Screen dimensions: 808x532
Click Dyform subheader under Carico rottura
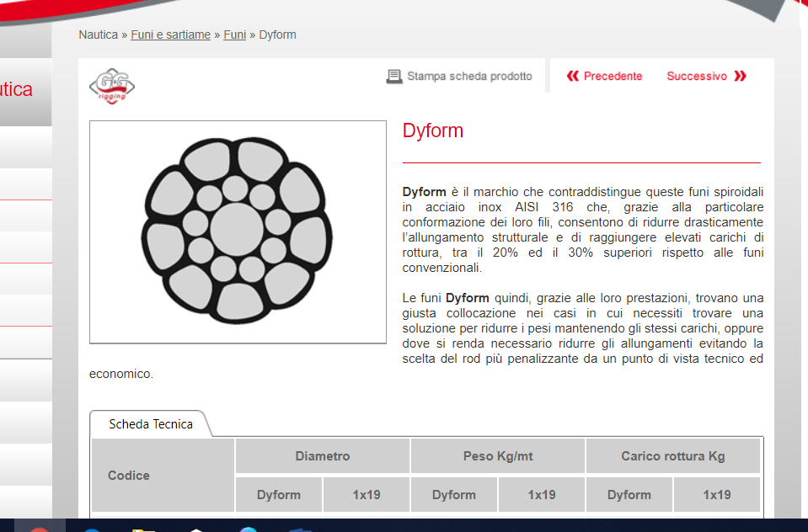coord(629,494)
